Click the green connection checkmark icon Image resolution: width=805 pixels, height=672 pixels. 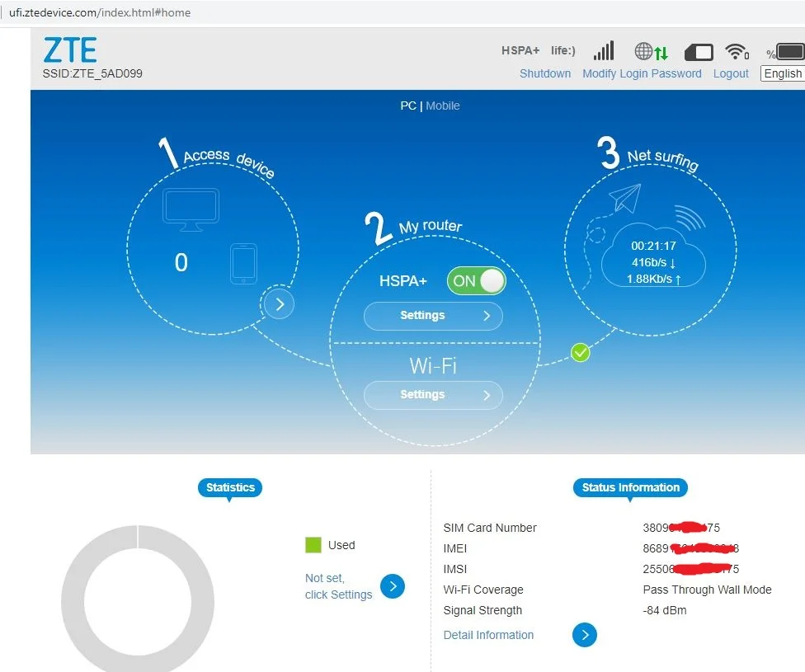[x=580, y=353]
